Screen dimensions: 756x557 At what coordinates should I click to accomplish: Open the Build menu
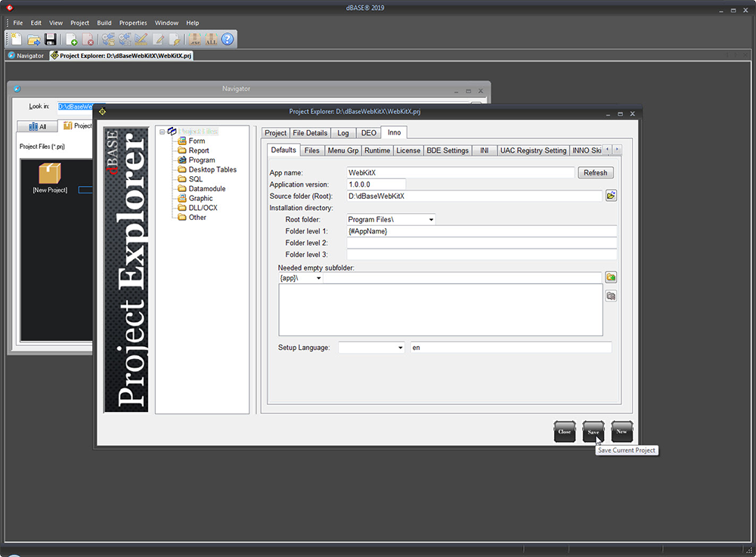point(104,23)
